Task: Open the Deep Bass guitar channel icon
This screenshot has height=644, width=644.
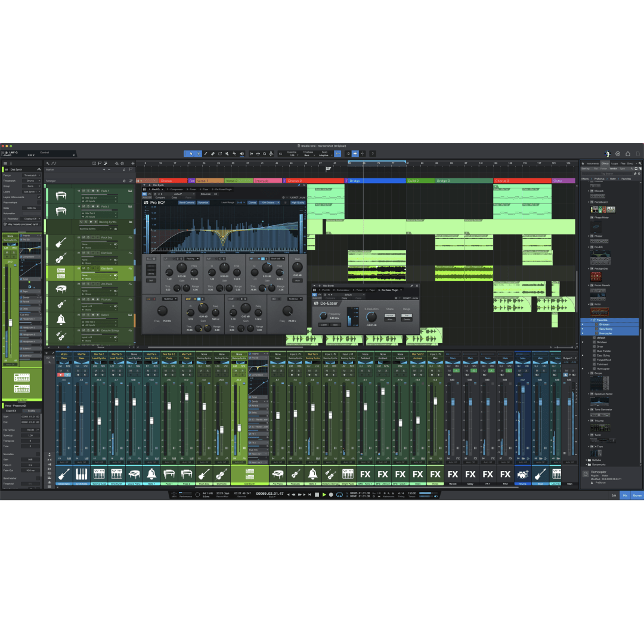Action: click(64, 474)
